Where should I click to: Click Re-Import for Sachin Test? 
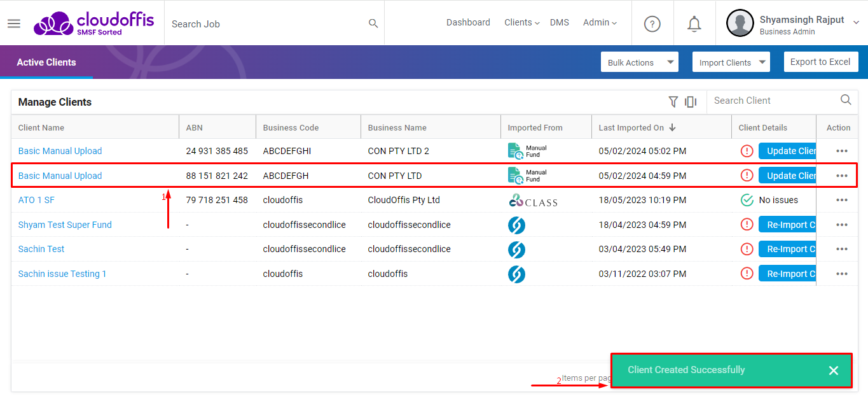787,249
